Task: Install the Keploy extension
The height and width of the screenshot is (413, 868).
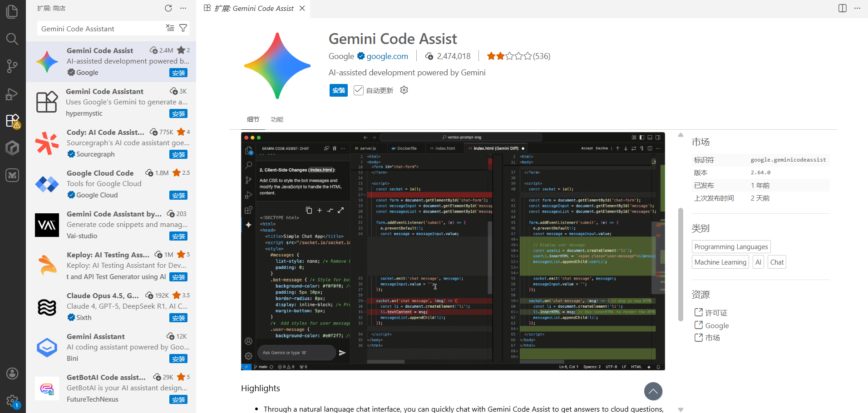Action: click(178, 277)
